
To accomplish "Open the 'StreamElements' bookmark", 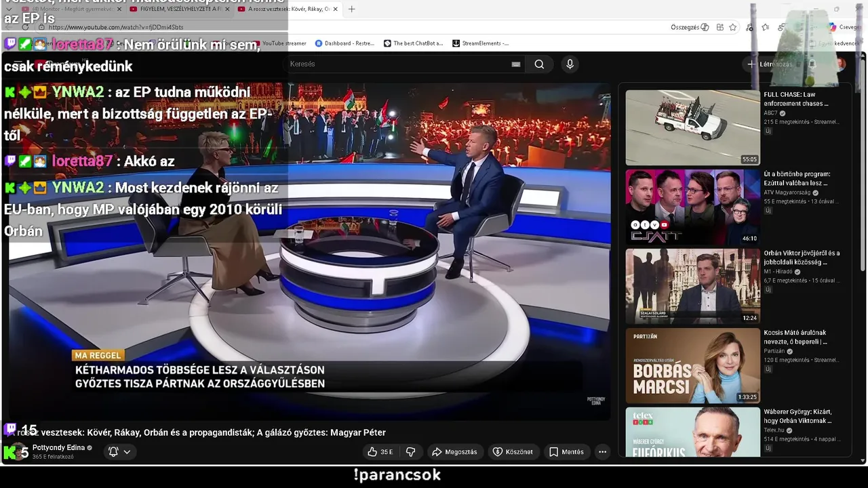I will [480, 43].
